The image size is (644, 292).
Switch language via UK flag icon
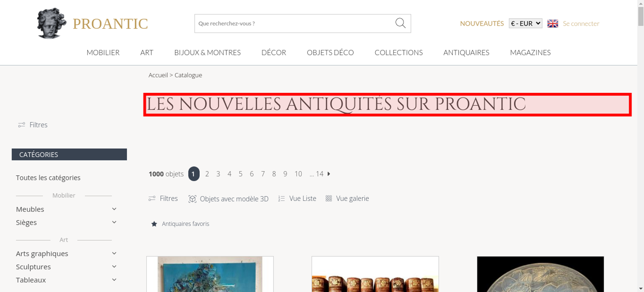point(553,23)
